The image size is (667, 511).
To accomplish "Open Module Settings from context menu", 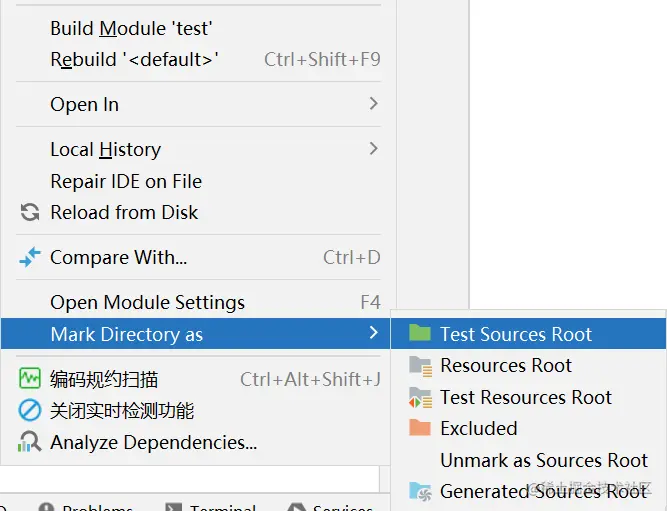I will click(x=147, y=302).
